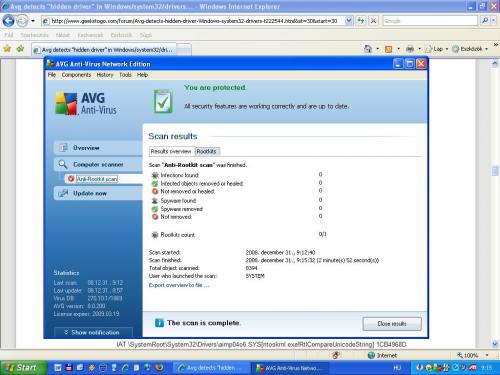Expand the Show notification panel

click(x=93, y=332)
